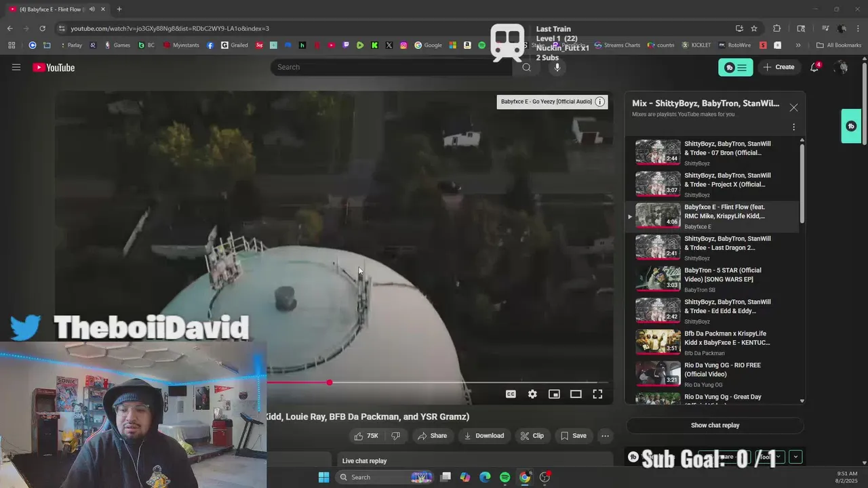Screen dimensions: 868x488
Task: Select the Project X playlist item
Action: [x=712, y=184]
